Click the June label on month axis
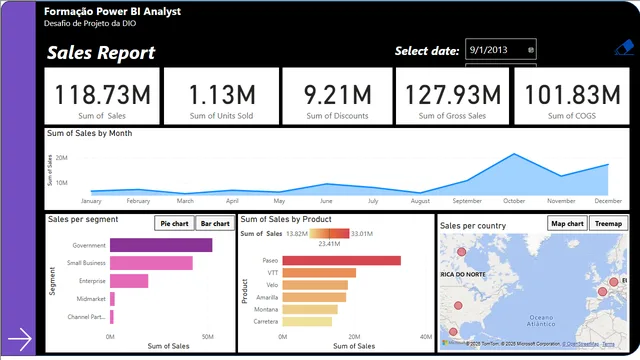This screenshot has height=360, width=640. tap(326, 201)
